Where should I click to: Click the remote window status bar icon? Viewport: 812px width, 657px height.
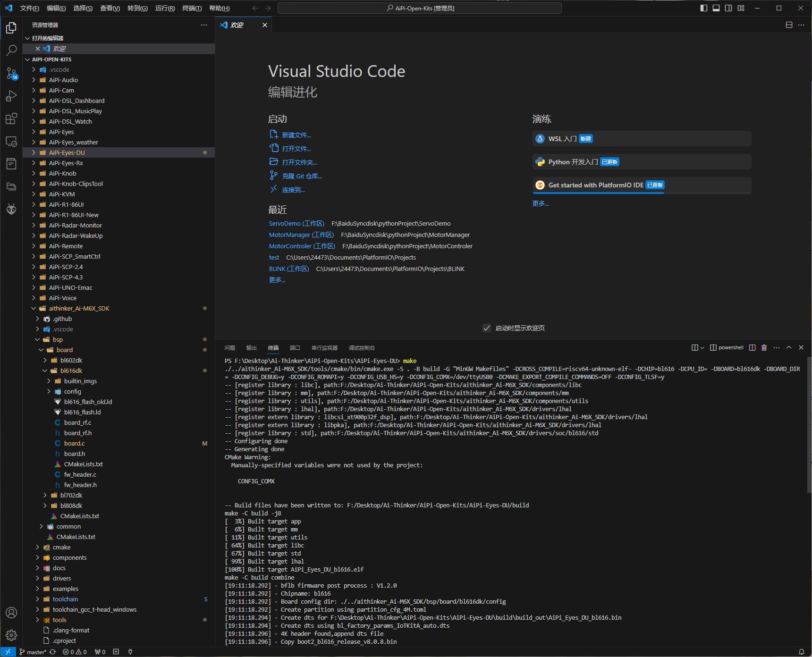pyautogui.click(x=8, y=652)
